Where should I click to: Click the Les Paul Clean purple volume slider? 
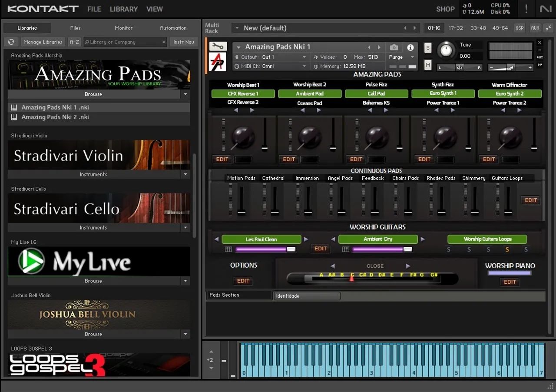tap(265, 249)
